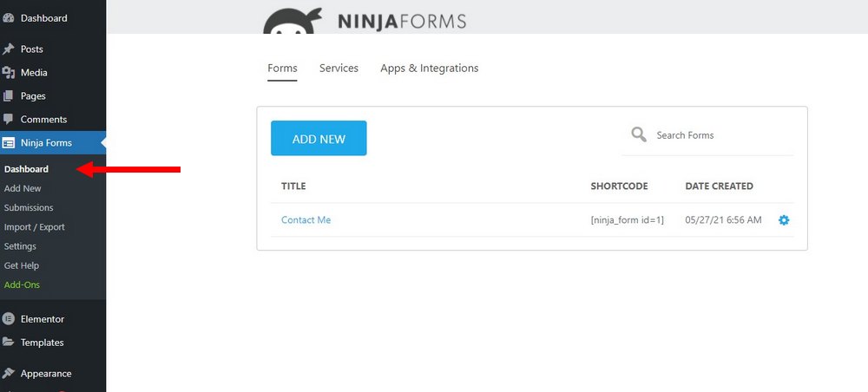Go to the Media menu item
The height and width of the screenshot is (392, 868).
click(34, 73)
